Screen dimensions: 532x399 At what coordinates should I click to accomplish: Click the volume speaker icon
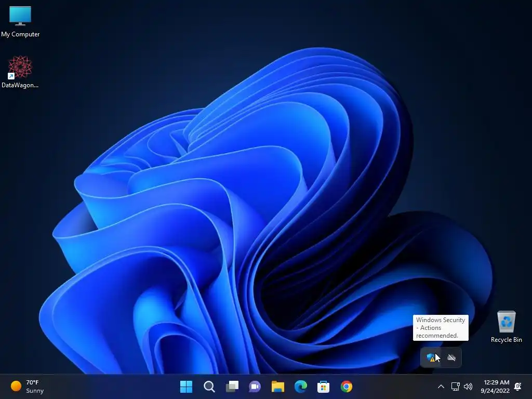coord(468,387)
